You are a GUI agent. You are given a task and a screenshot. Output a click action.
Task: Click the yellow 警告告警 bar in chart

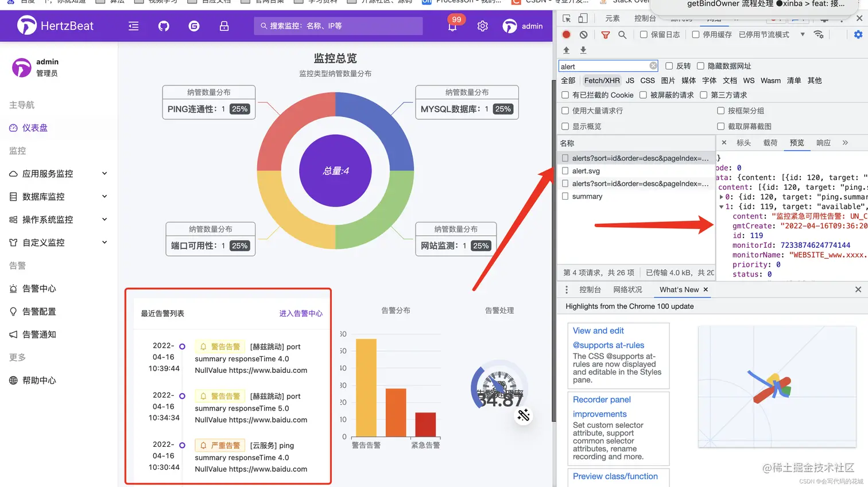[x=366, y=387]
